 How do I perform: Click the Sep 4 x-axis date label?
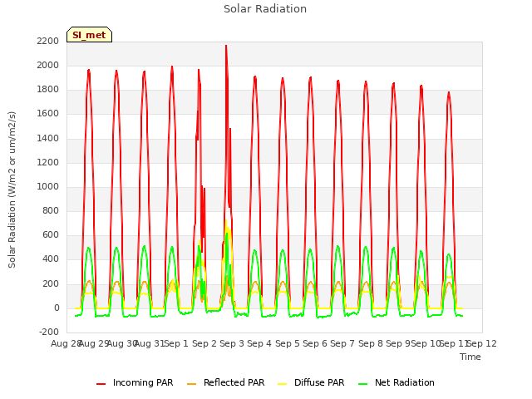259,343
